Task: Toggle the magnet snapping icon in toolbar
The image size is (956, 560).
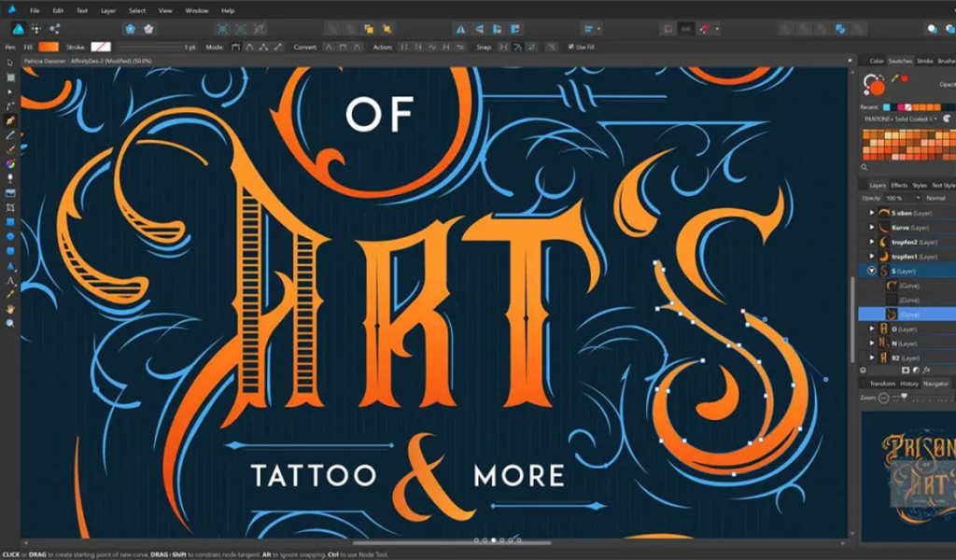Action: [x=704, y=29]
